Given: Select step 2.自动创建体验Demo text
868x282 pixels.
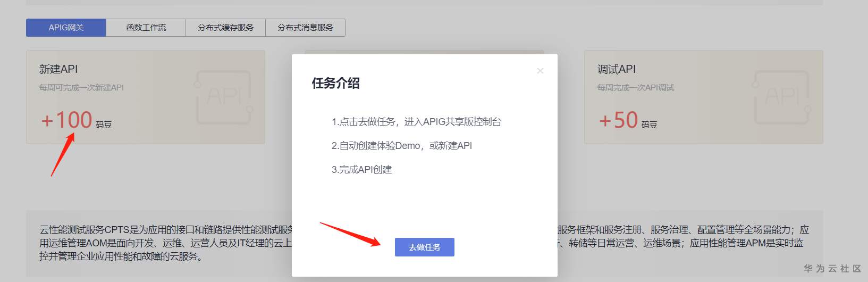Looking at the screenshot, I should click(x=401, y=146).
